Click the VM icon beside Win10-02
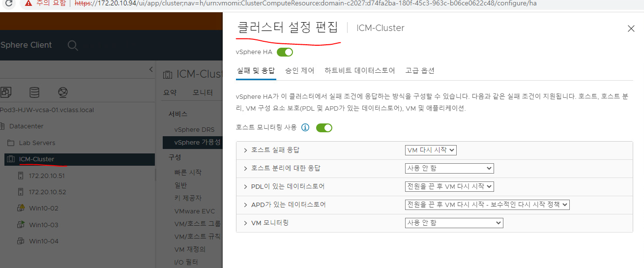Image resolution: width=644 pixels, height=268 pixels. (x=21, y=208)
